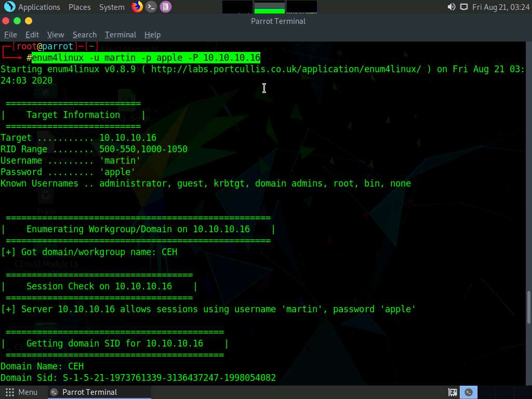532x399 pixels.
Task: Click the Parrot Terminal window title
Action: click(278, 21)
